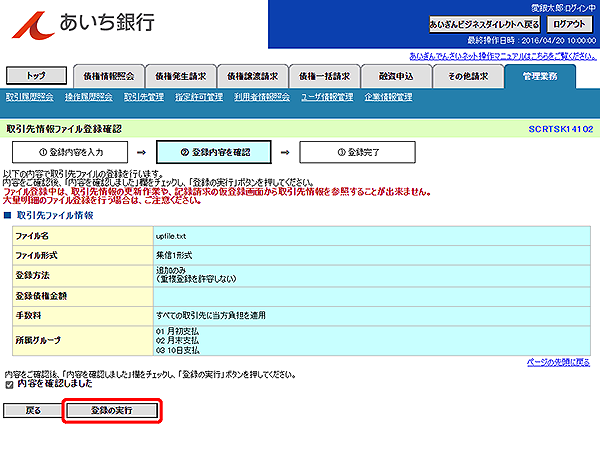600x465 pixels.
Task: Click the 登録方法 row label
Action: click(33, 275)
